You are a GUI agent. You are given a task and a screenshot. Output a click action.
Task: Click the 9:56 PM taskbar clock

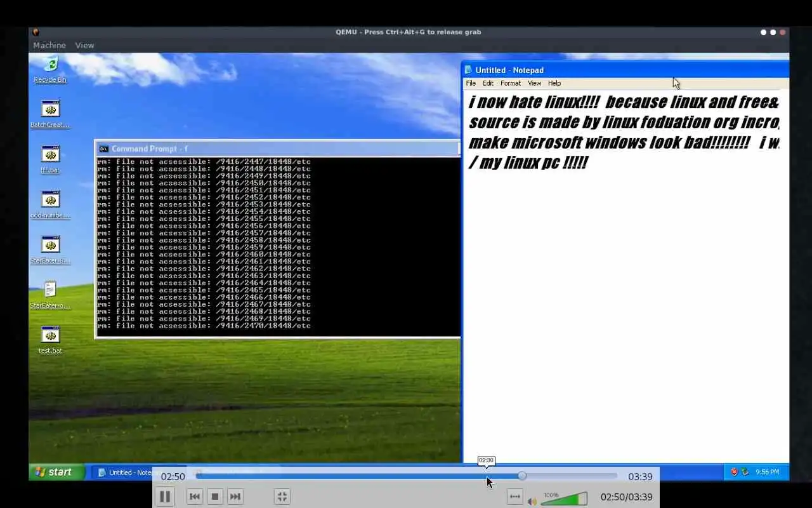(767, 472)
